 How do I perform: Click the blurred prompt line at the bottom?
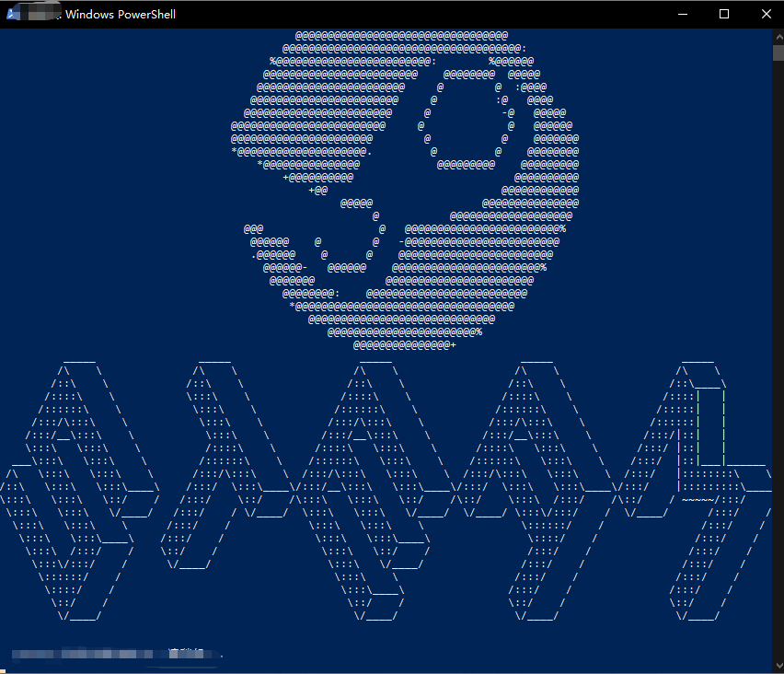(x=115, y=655)
